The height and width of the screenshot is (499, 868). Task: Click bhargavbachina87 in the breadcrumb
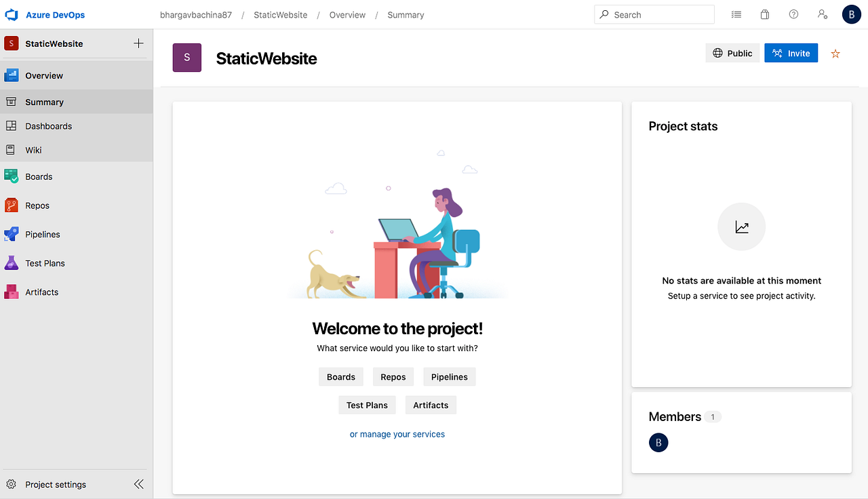[x=196, y=15]
